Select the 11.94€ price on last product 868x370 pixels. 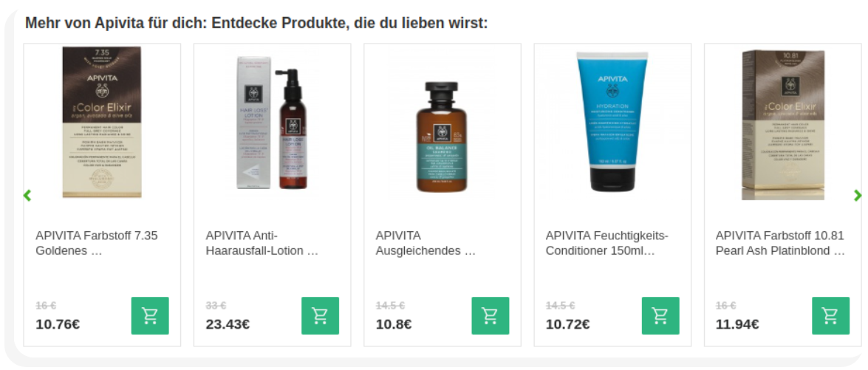(737, 324)
